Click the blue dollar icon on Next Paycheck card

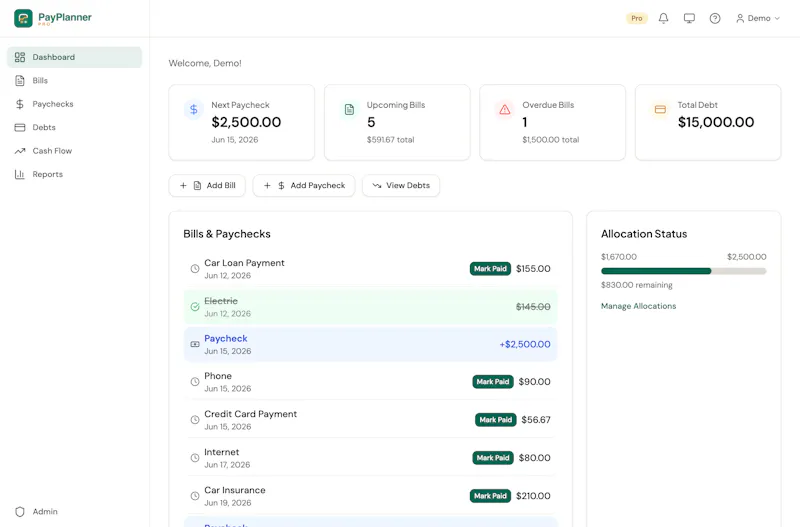pos(193,109)
